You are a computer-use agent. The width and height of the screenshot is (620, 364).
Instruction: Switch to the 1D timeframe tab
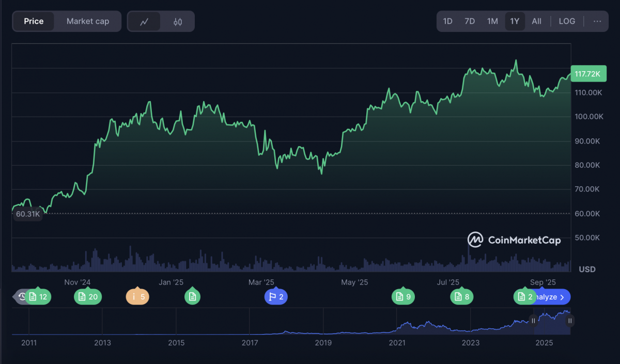click(x=447, y=21)
